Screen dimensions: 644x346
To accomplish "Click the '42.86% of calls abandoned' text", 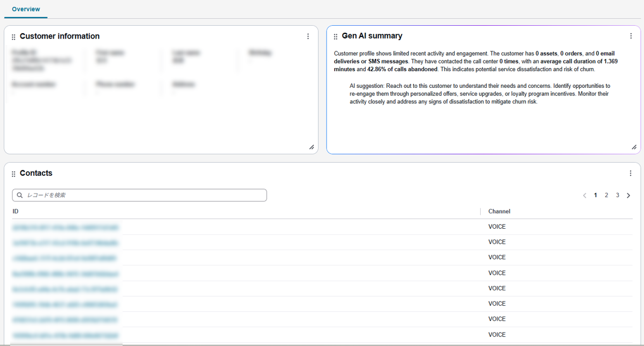I will click(x=402, y=69).
